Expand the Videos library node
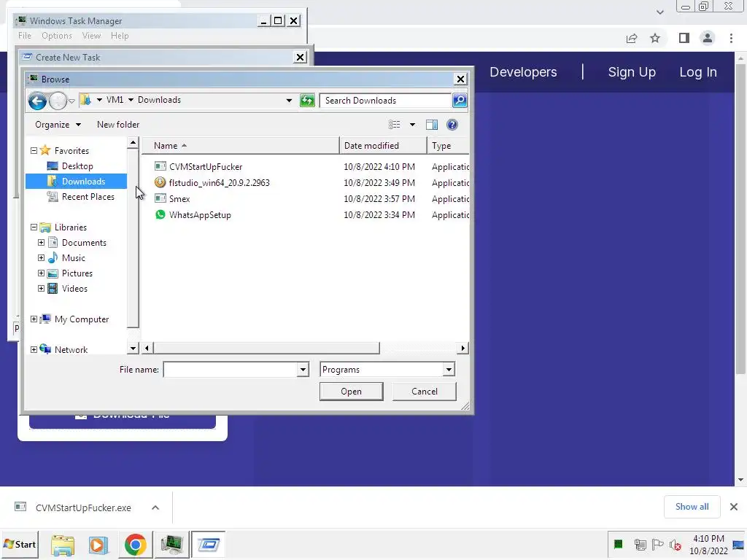The height and width of the screenshot is (560, 747). click(42, 289)
